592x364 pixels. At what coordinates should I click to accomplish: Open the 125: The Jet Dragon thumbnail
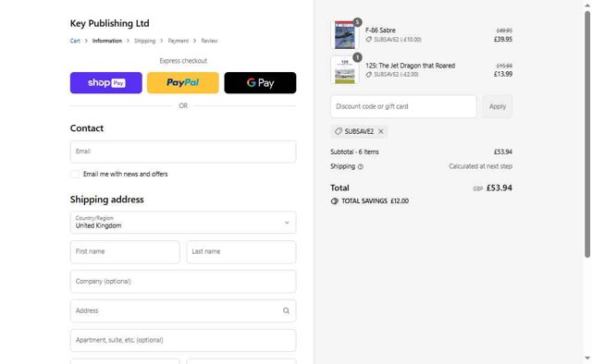[345, 70]
